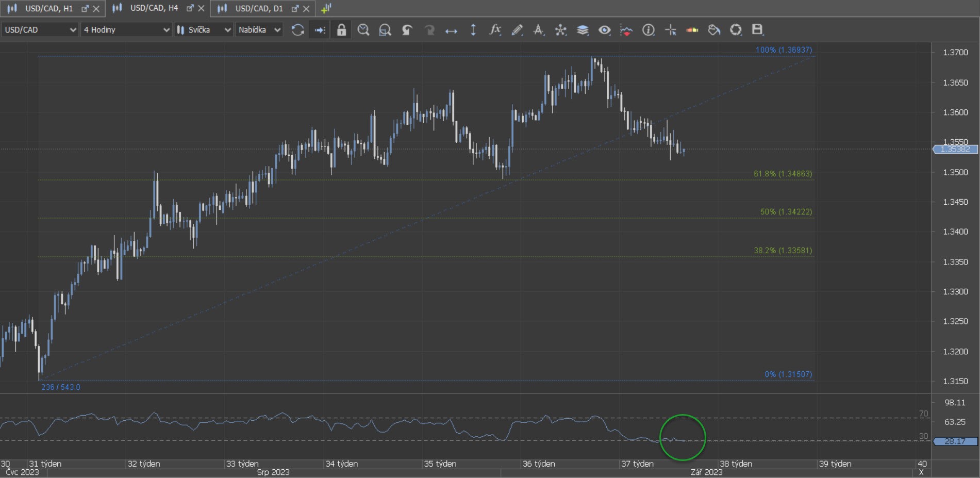Screen dimensions: 980x478
Task: Open the USD/CAD symbol dropdown
Action: [40, 30]
